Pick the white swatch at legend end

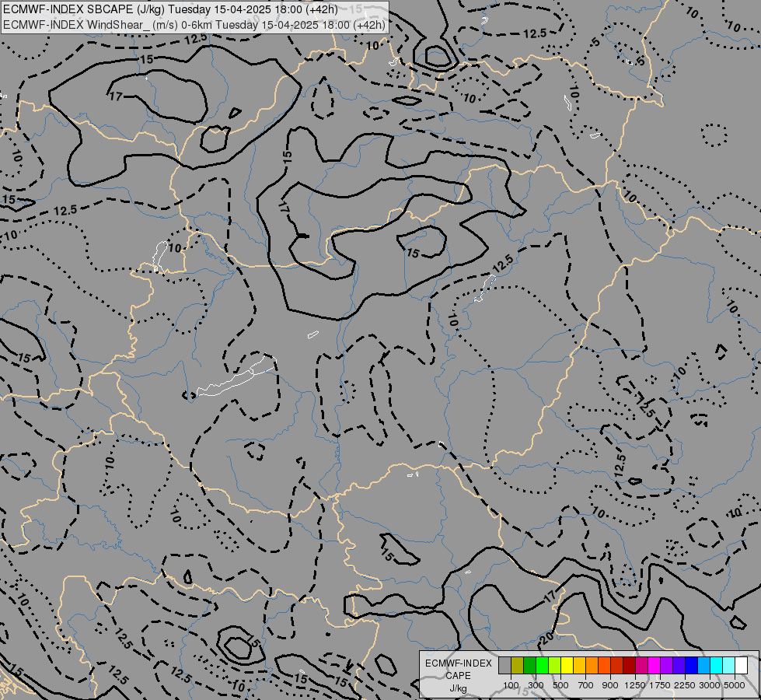(742, 666)
